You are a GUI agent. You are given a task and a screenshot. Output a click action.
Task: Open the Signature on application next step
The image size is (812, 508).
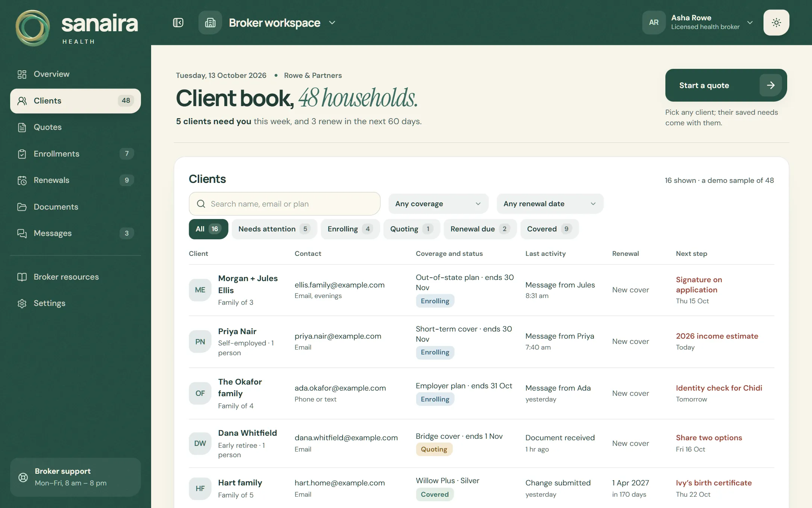699,285
